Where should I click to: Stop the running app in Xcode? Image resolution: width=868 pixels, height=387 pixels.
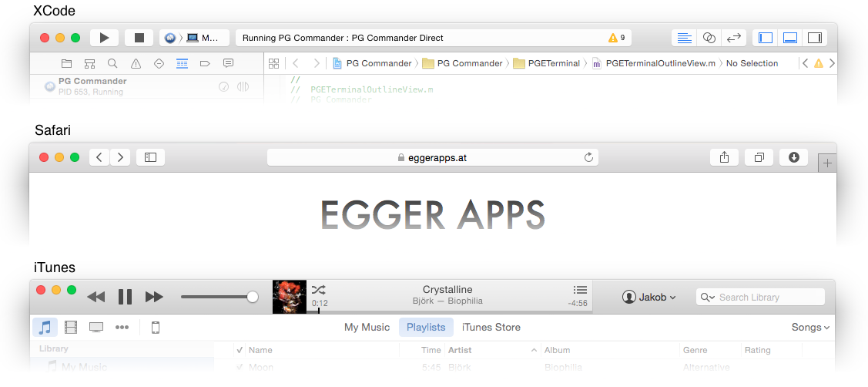139,38
